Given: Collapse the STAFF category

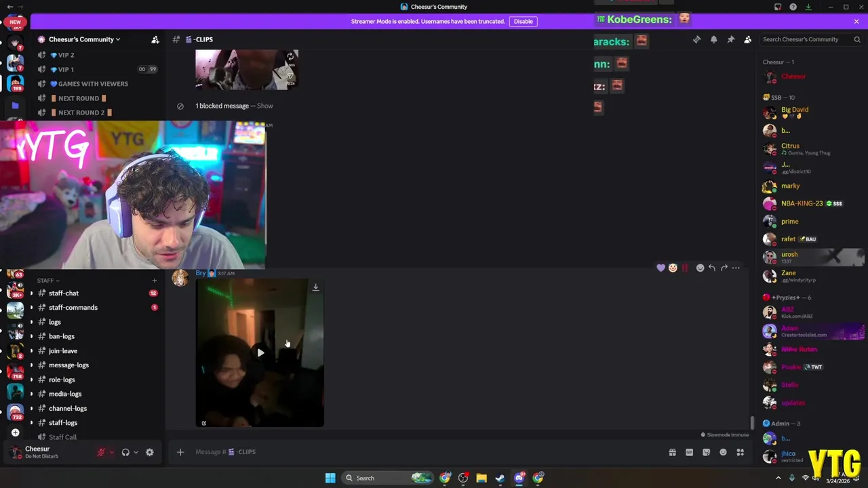Looking at the screenshot, I should pyautogui.click(x=47, y=281).
